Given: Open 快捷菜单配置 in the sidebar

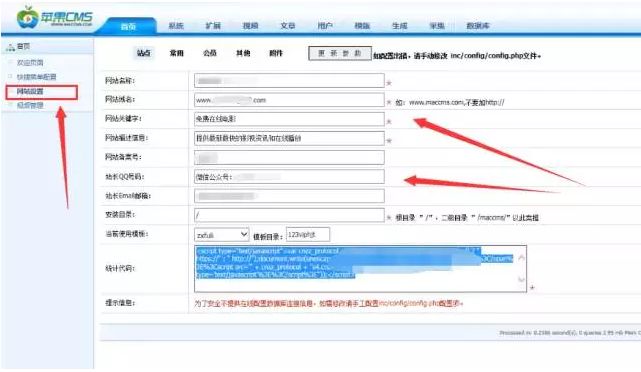Looking at the screenshot, I should [x=36, y=77].
